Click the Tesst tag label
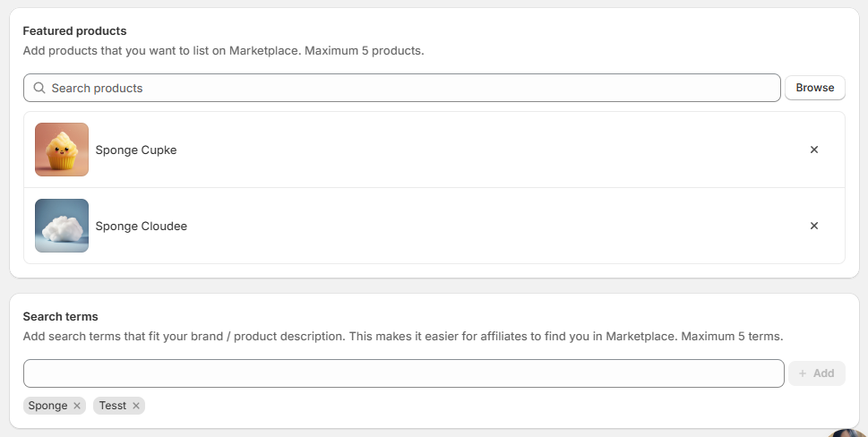 (113, 406)
